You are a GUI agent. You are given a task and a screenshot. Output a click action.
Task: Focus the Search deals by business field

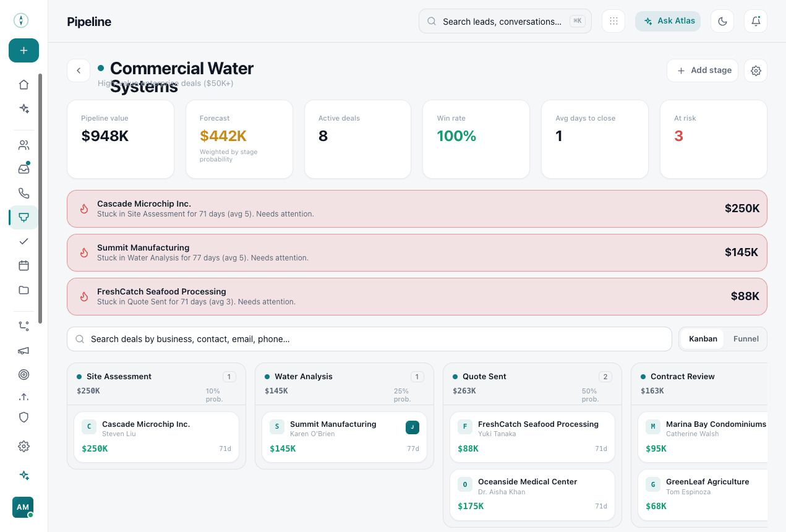(369, 339)
